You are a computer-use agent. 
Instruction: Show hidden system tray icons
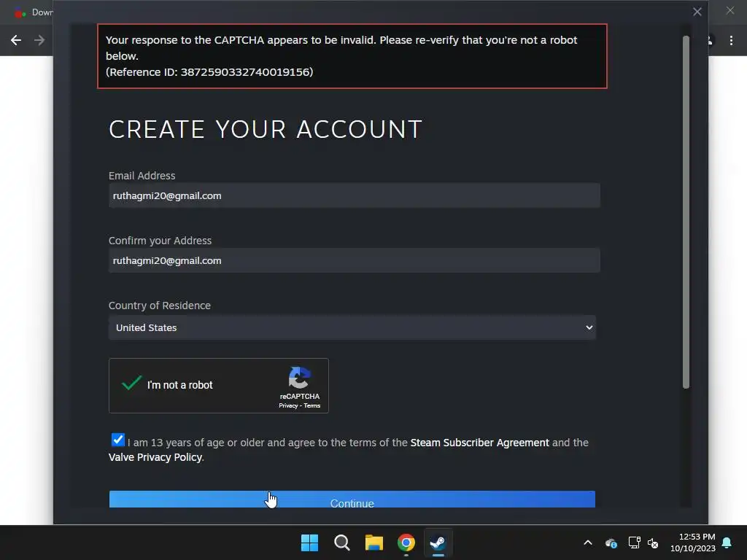[x=588, y=542]
